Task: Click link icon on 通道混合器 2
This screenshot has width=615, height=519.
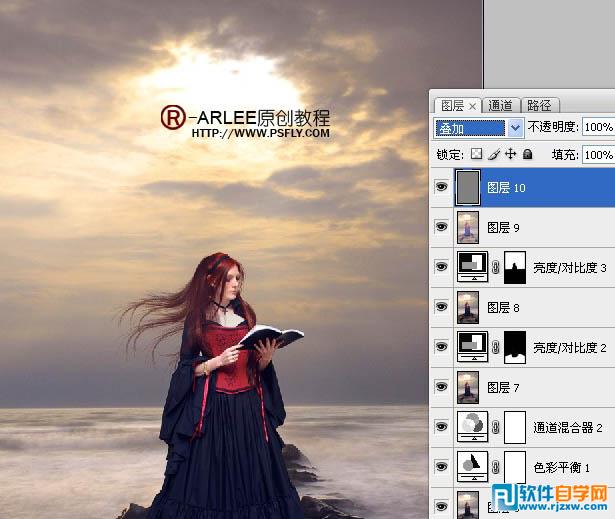Action: [496, 427]
